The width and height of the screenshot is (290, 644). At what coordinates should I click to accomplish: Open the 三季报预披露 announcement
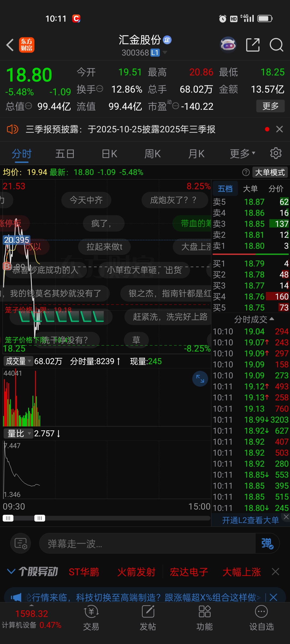[121, 129]
